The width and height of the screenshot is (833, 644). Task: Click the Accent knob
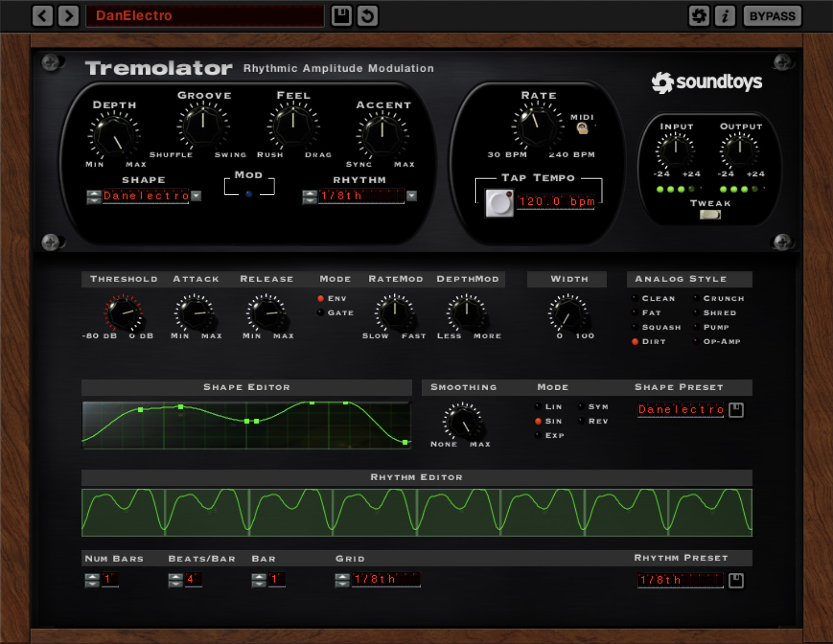pos(382,135)
